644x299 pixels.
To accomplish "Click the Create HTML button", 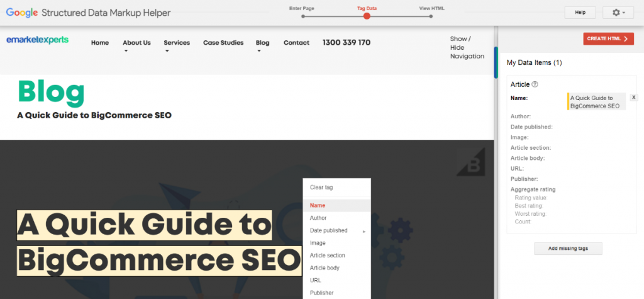I will tap(608, 39).
